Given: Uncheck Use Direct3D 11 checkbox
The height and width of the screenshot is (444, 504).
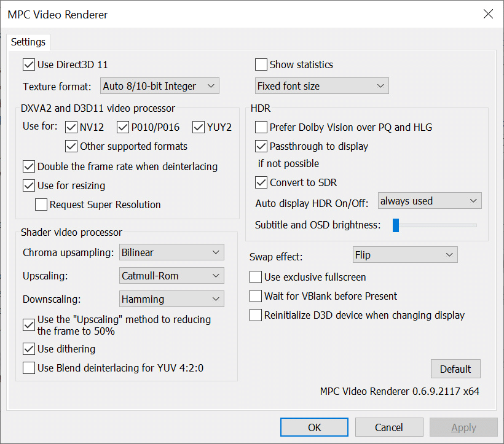Looking at the screenshot, I should pyautogui.click(x=29, y=64).
